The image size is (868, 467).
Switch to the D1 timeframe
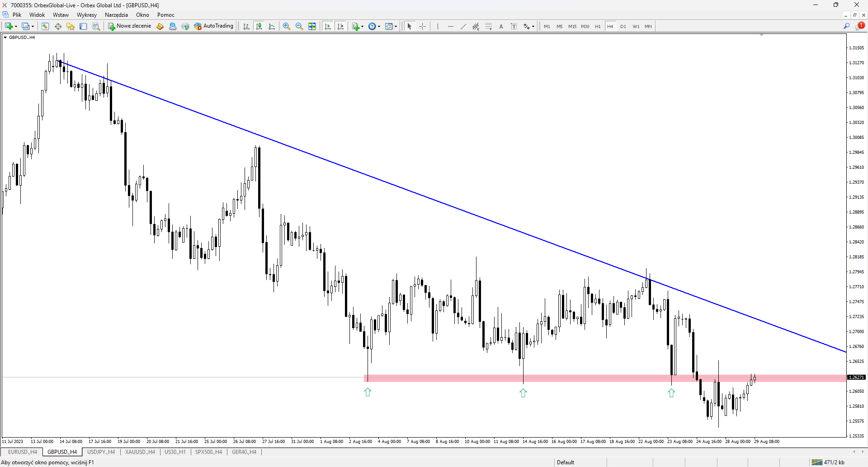click(x=623, y=26)
